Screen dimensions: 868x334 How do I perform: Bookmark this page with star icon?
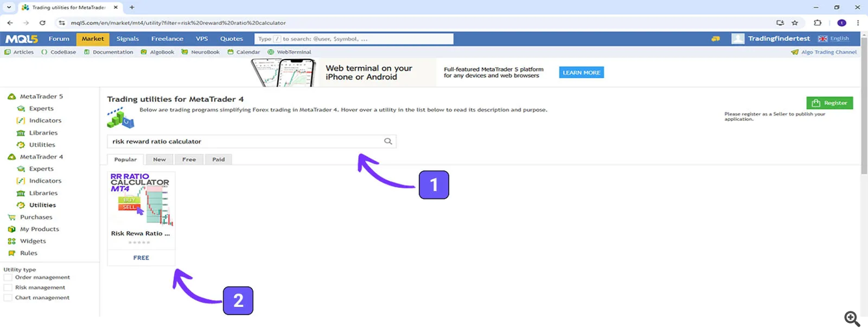(795, 23)
